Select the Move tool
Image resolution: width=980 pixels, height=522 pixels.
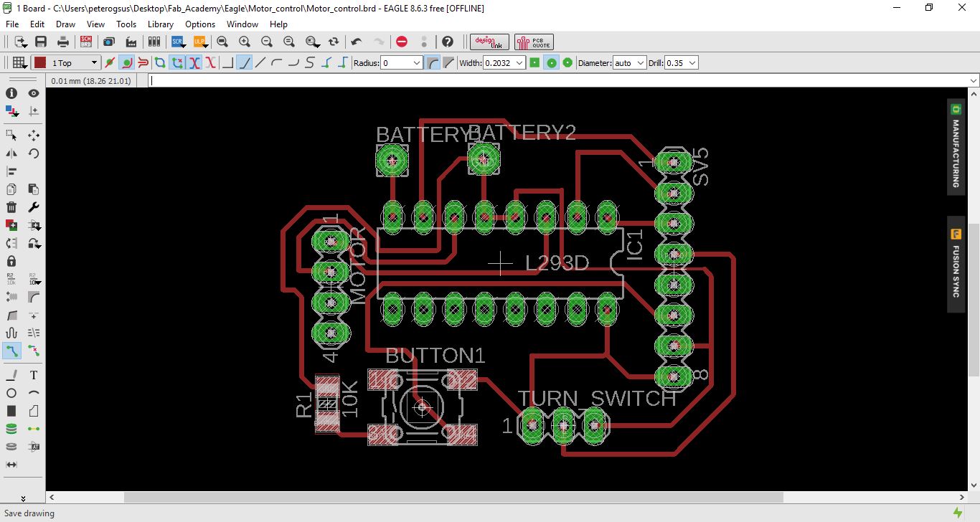(x=34, y=136)
